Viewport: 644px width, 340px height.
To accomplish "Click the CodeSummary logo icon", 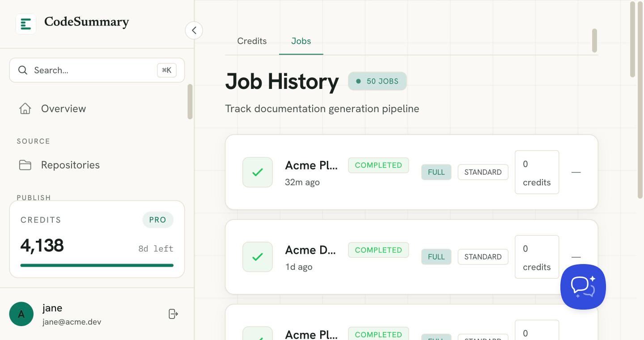I will (26, 24).
